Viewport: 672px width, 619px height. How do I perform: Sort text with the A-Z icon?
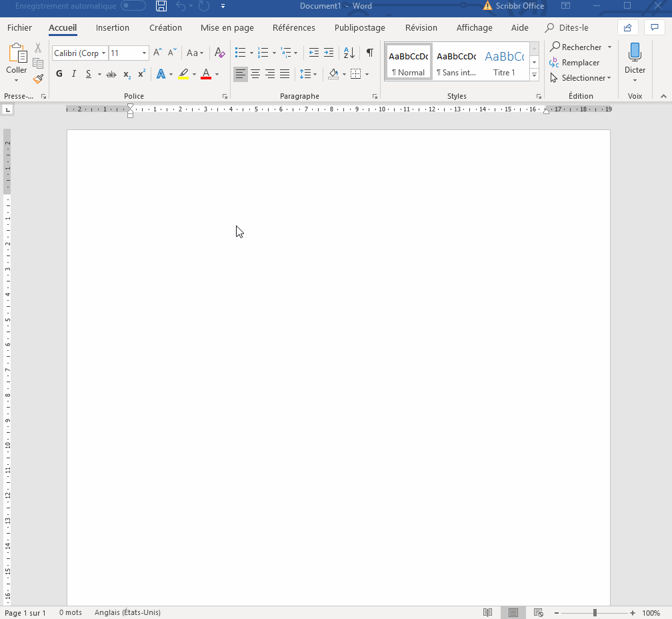349,53
